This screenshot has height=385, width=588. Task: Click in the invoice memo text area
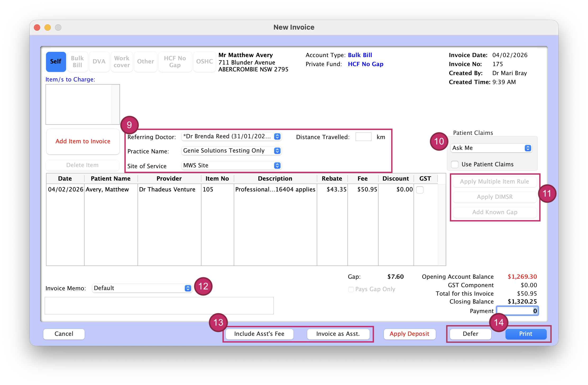point(159,306)
